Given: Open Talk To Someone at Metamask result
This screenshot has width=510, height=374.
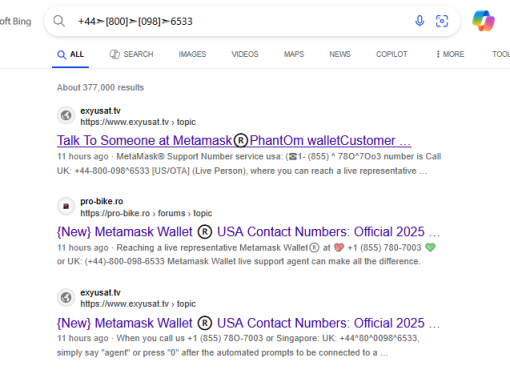Looking at the screenshot, I should pos(234,140).
